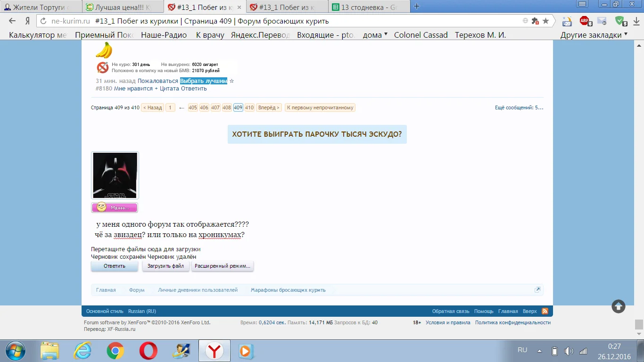Open the blocked plugin puzzle-piece icon

pyautogui.click(x=535, y=21)
